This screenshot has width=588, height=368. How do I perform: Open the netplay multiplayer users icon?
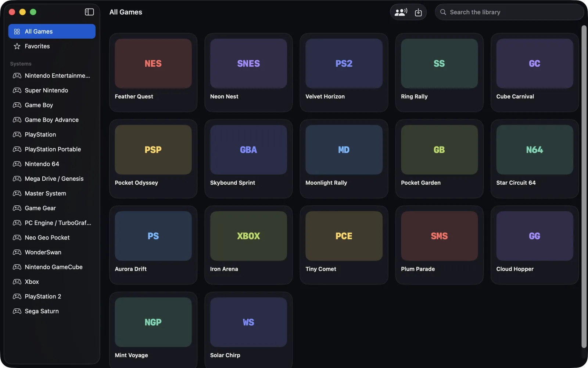[x=401, y=12]
